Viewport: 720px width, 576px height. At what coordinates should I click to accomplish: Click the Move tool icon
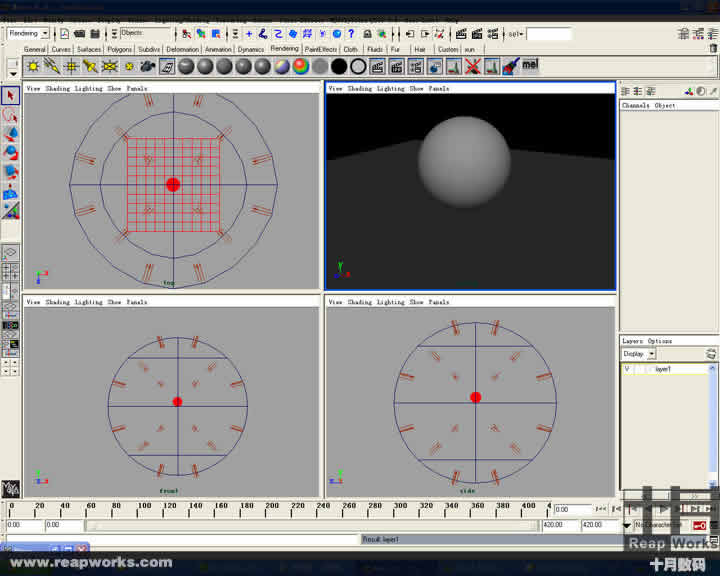click(x=11, y=134)
